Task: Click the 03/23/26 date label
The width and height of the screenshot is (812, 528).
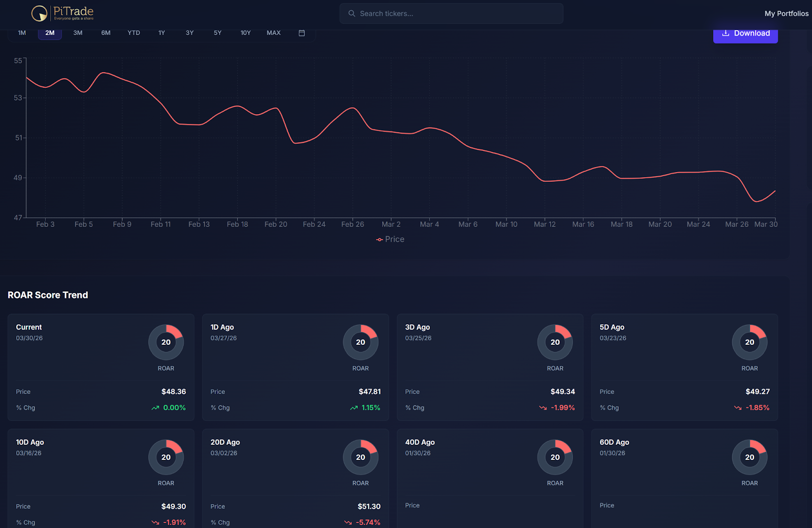Action: [613, 338]
